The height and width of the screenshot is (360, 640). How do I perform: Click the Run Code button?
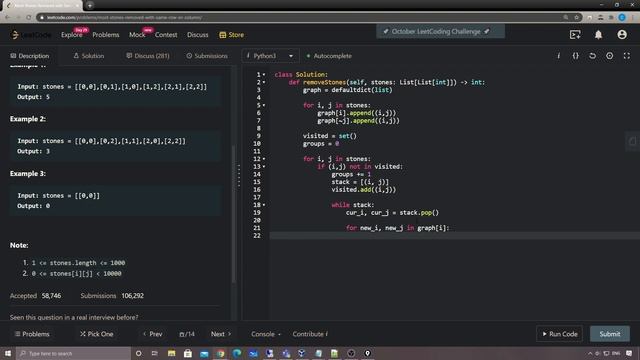tap(559, 334)
